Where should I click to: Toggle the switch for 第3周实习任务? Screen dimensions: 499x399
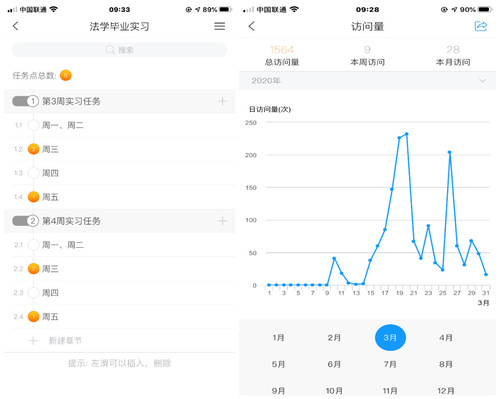pos(25,101)
